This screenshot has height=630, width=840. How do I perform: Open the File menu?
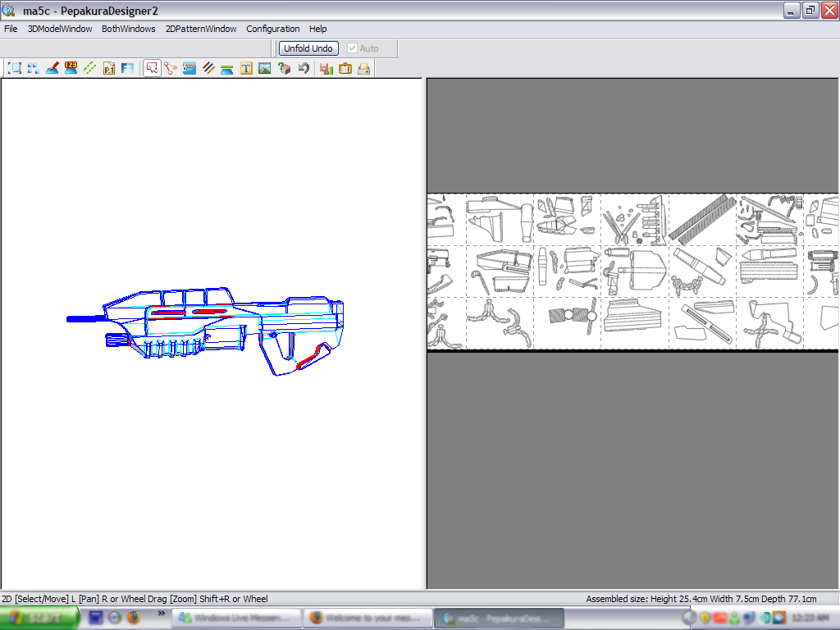pyautogui.click(x=11, y=29)
